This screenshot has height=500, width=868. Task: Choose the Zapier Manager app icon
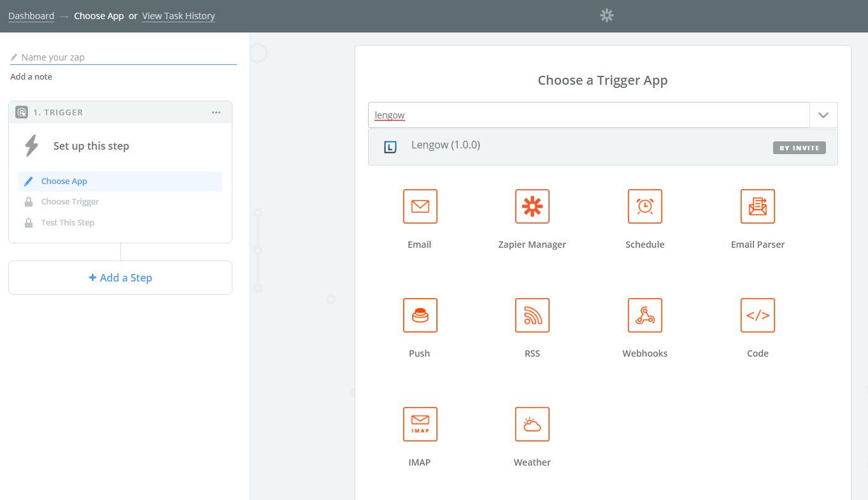[532, 206]
